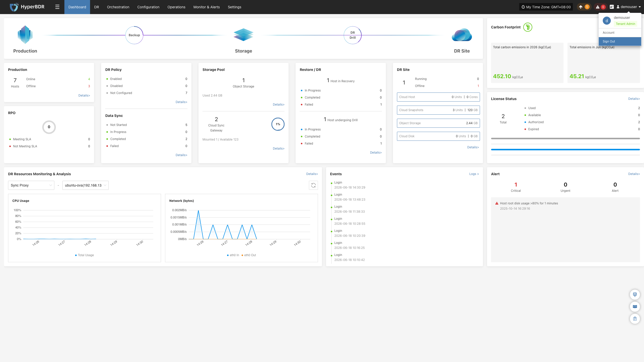Open the documentation book floating icon
This screenshot has width=644, height=362.
tap(635, 306)
